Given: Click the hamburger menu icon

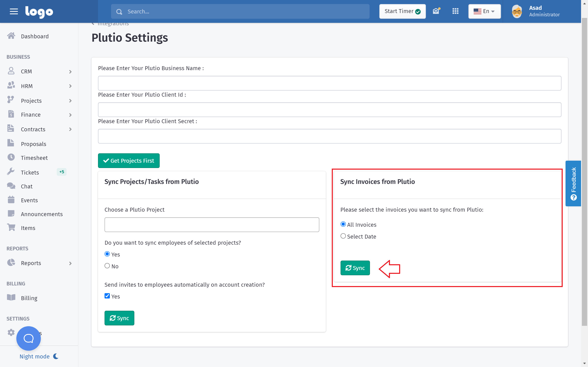Looking at the screenshot, I should [x=14, y=11].
